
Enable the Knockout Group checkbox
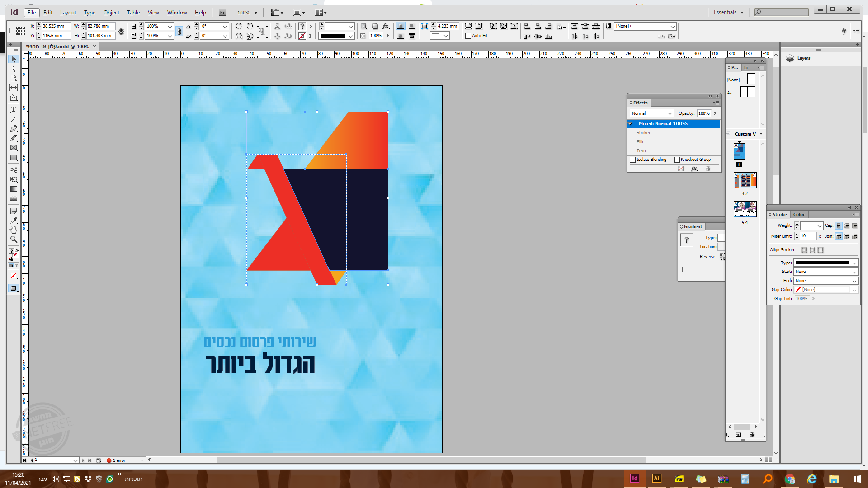(x=677, y=160)
